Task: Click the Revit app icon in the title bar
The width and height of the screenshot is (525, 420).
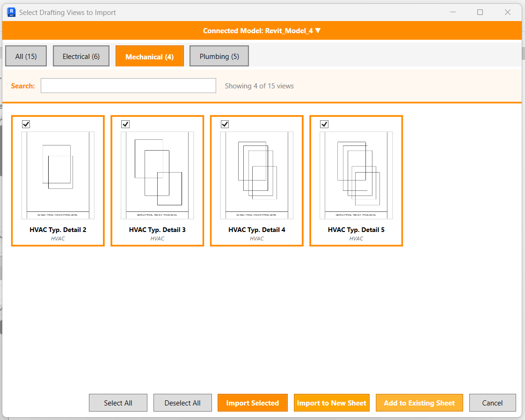Action: (x=11, y=12)
